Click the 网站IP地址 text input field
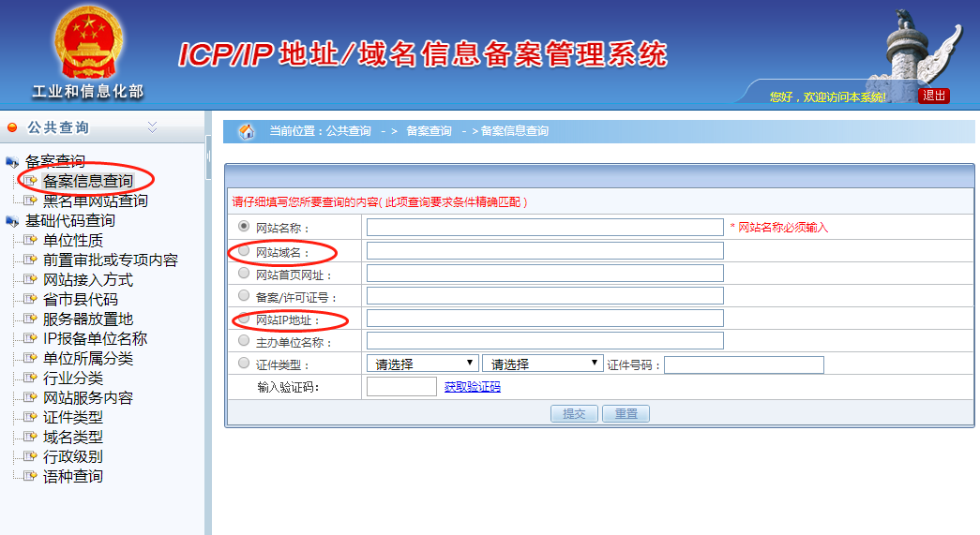Image resolution: width=980 pixels, height=535 pixels. click(545, 318)
